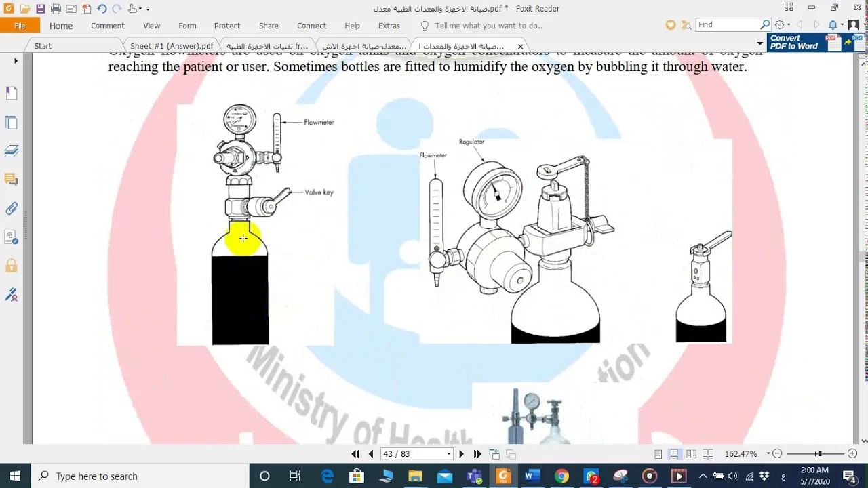Click the advanced folder search icon
868x488 pixels.
pos(686,25)
